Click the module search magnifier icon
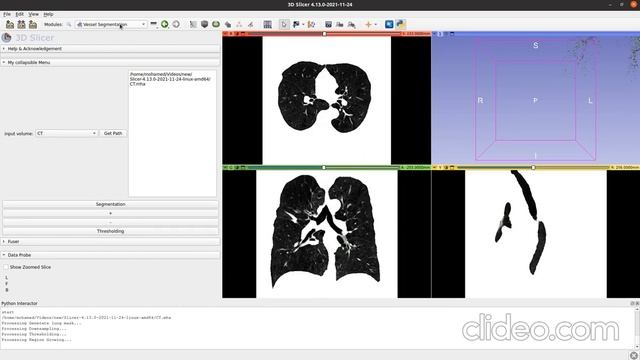 pyautogui.click(x=69, y=24)
